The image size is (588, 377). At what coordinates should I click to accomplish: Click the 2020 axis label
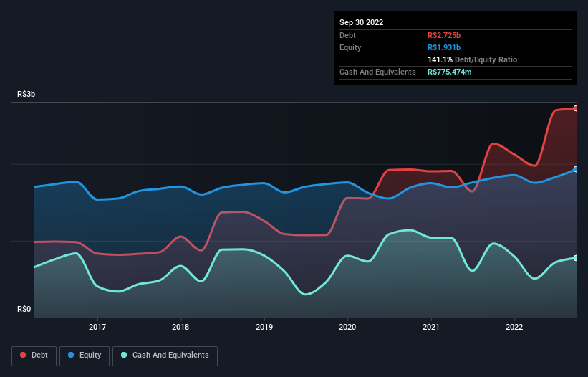click(x=347, y=327)
